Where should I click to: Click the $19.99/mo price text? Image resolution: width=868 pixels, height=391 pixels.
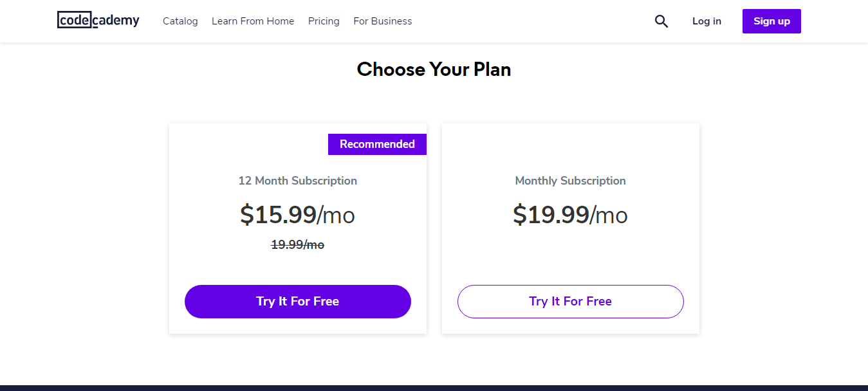tap(570, 215)
